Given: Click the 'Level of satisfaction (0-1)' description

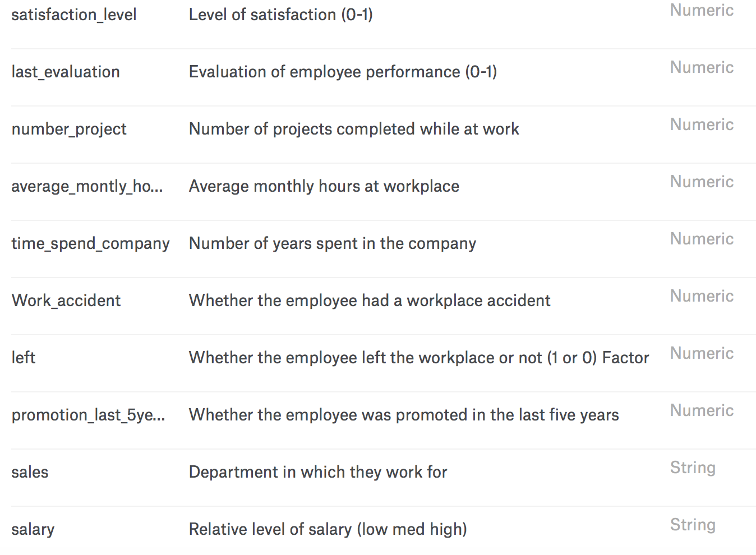Looking at the screenshot, I should click(x=280, y=15).
